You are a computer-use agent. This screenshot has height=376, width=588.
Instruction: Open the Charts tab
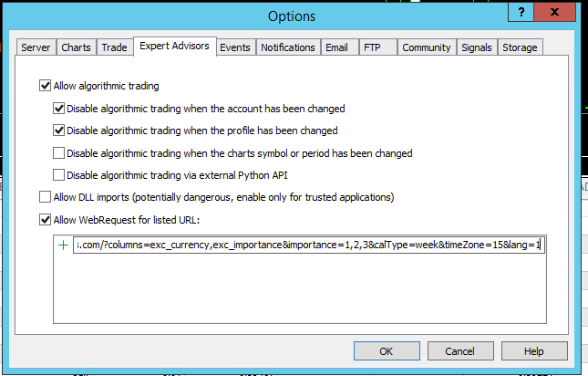click(77, 47)
